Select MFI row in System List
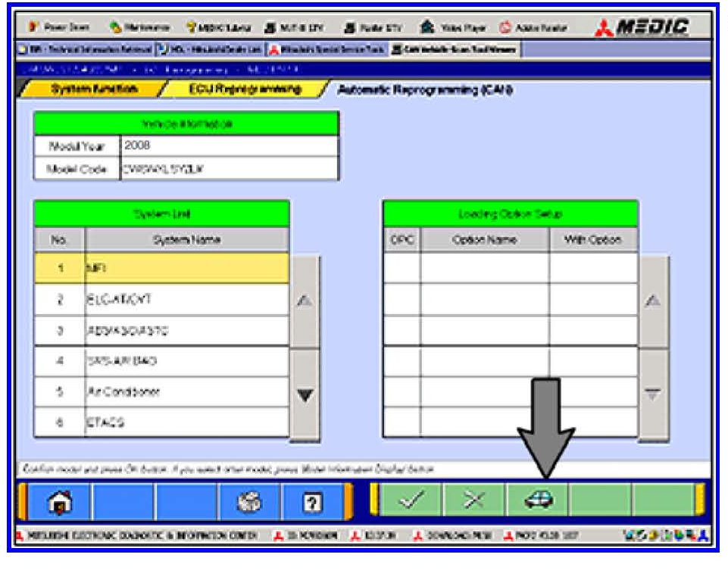This screenshot has width=728, height=573. tap(186, 268)
